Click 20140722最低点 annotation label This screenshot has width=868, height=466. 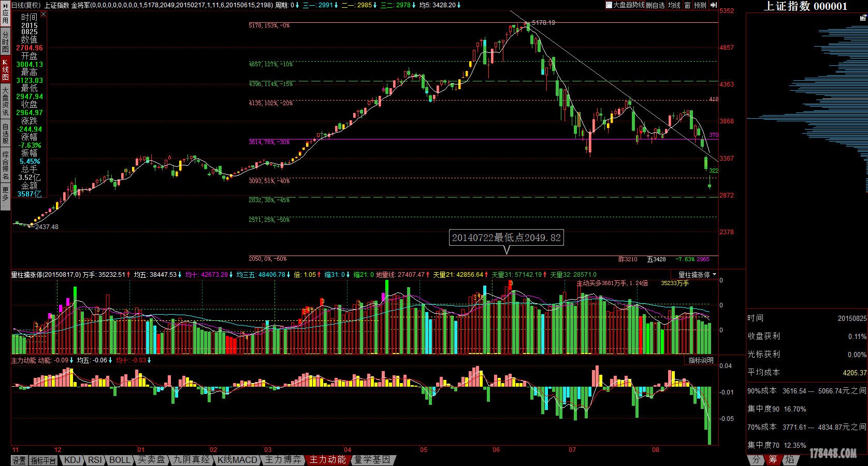[x=506, y=238]
